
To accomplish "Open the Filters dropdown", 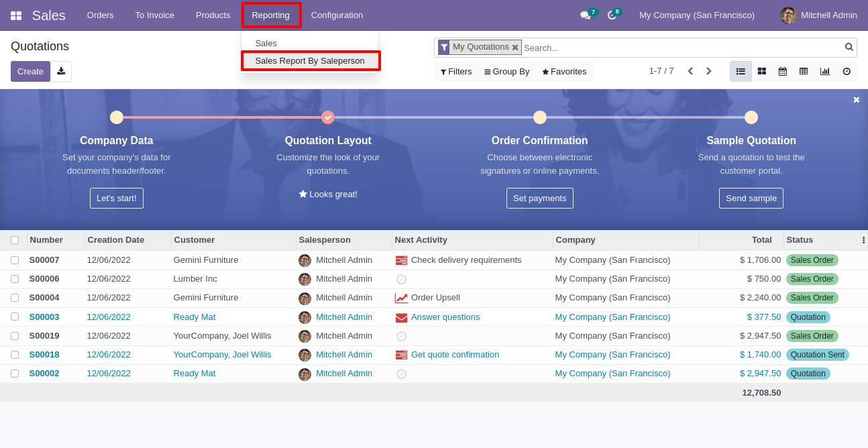I will coord(456,71).
